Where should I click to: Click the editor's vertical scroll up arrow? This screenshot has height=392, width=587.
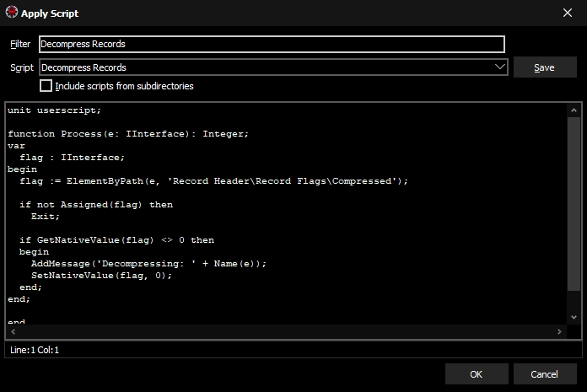(574, 110)
